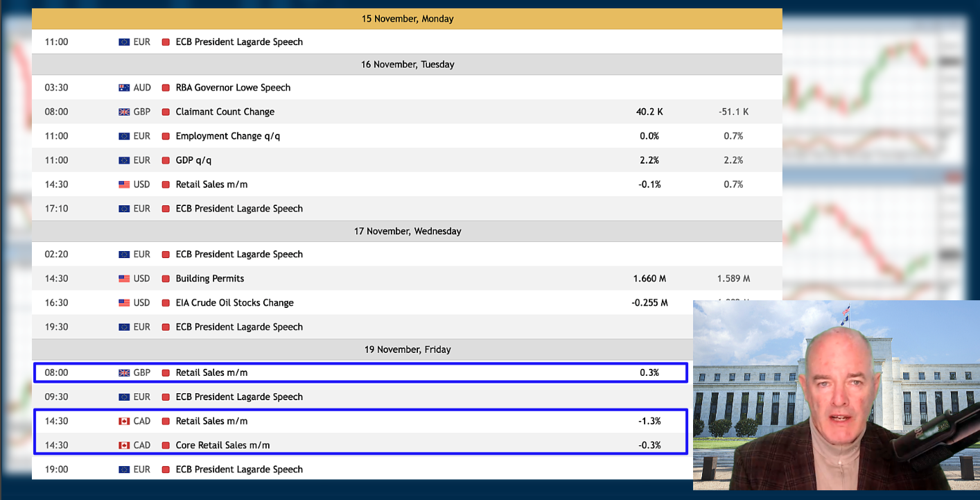
Task: Click the USD flag in the Building Permits row
Action: point(124,279)
